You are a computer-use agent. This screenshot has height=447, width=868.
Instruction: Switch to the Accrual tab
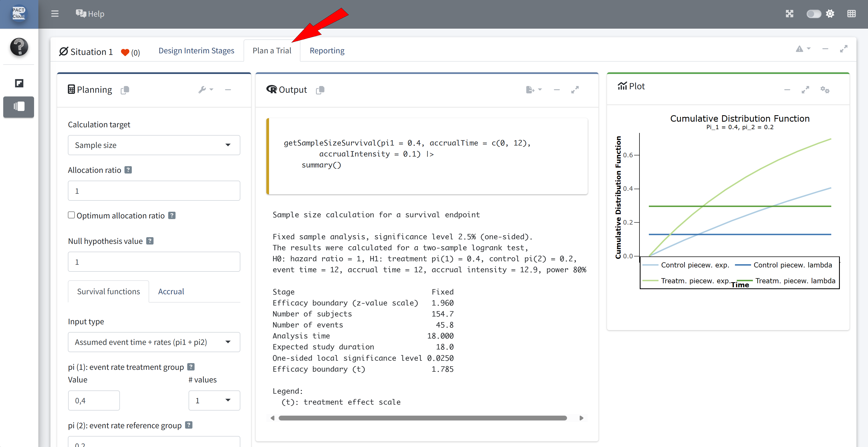coord(171,292)
